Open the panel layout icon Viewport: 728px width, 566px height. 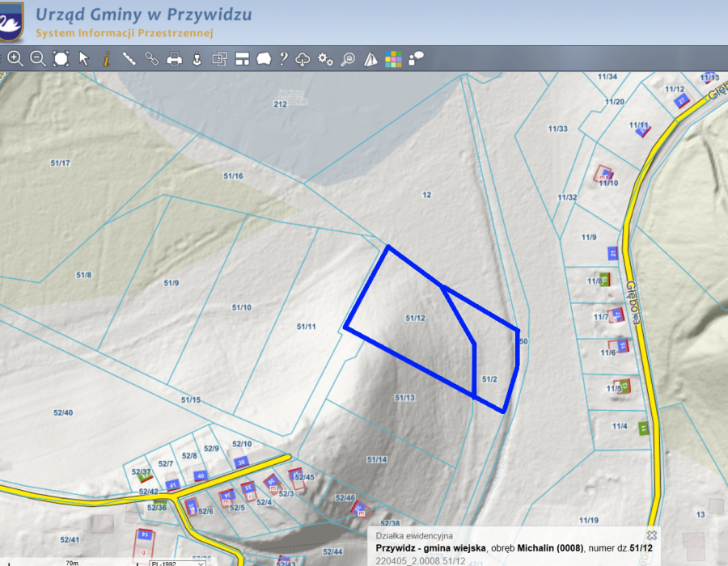(242, 58)
